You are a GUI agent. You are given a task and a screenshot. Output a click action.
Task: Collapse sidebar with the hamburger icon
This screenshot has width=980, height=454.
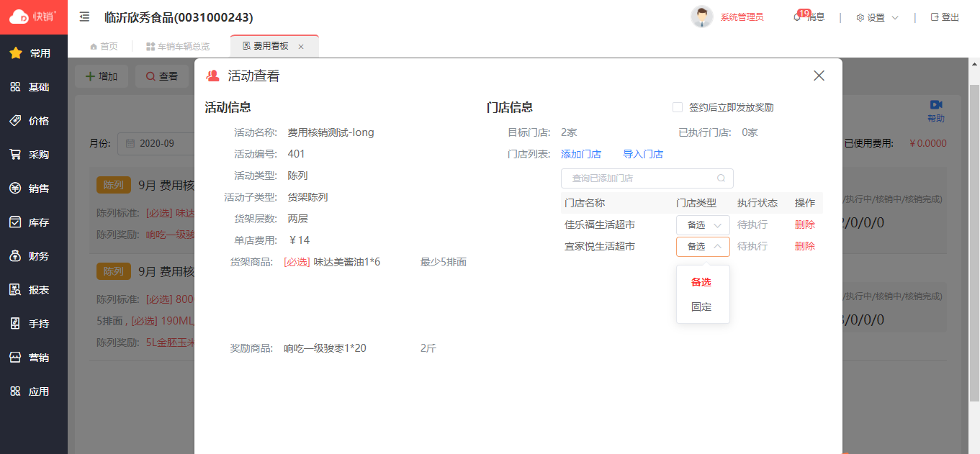click(x=84, y=17)
